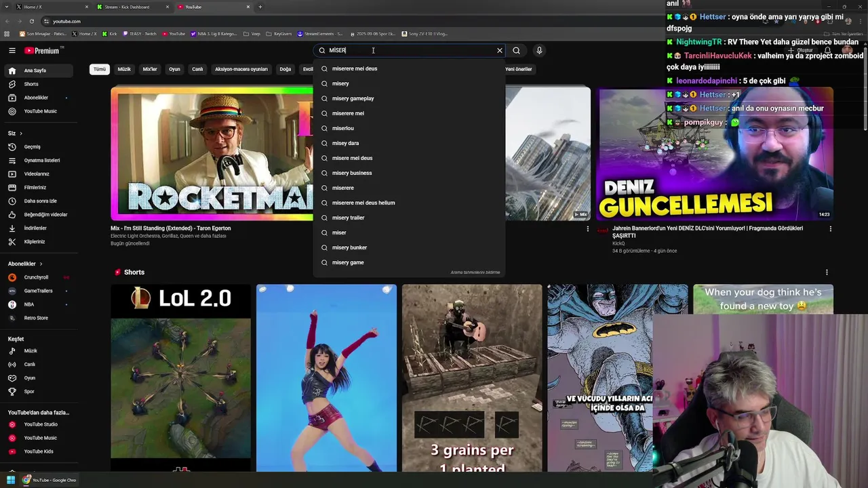The image size is (868, 488).
Task: Reload the page with browser refresh button
Action: pyautogui.click(x=31, y=21)
